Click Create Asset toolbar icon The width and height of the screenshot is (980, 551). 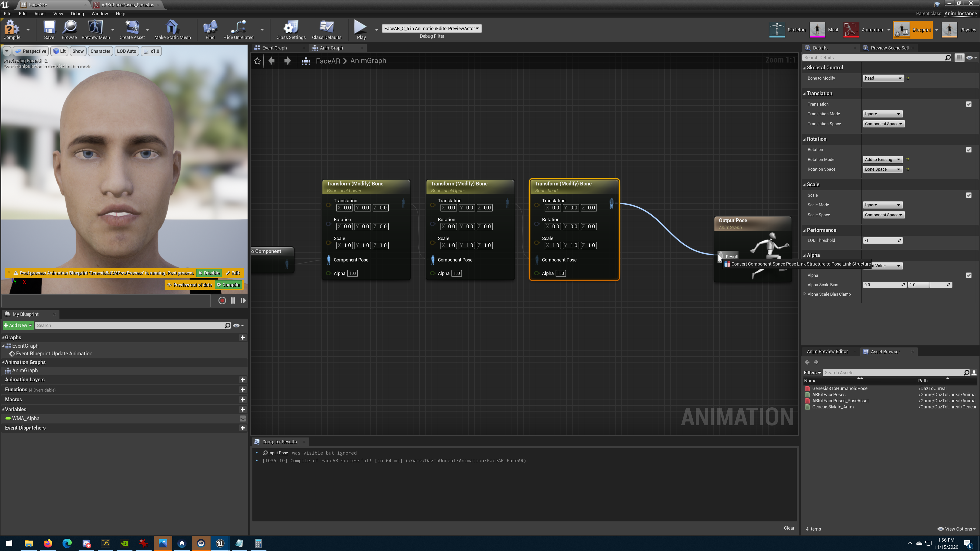132,30
